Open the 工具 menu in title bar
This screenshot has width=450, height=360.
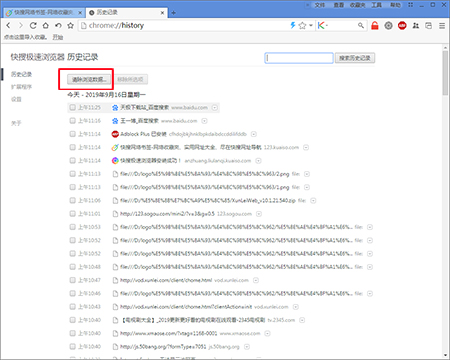376,5
